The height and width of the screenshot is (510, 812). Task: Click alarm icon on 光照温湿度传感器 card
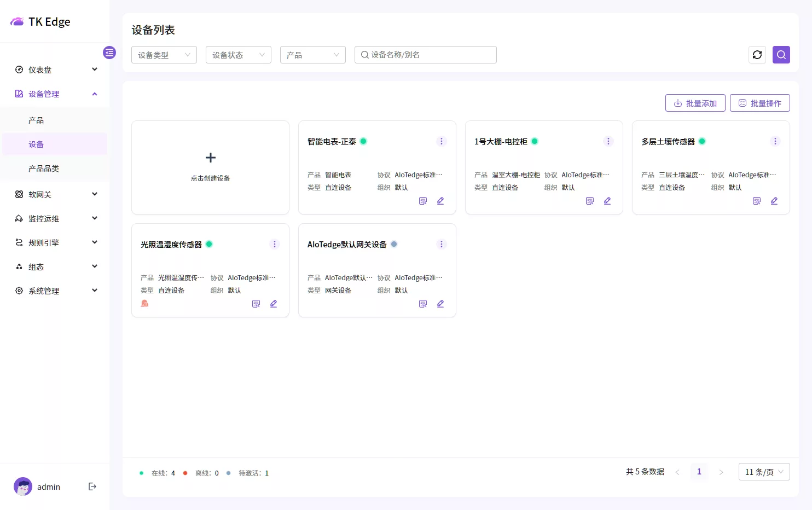[x=145, y=303]
